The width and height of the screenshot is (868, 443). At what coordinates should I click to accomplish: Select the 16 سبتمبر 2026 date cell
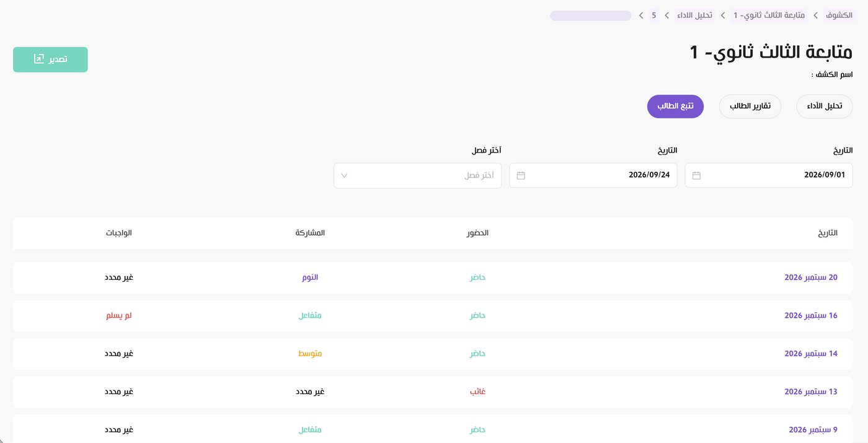pos(811,316)
